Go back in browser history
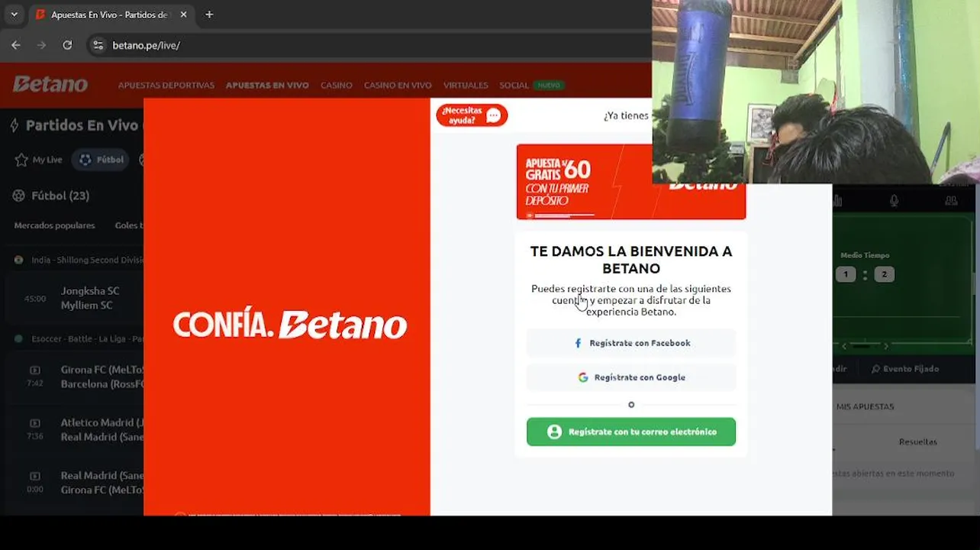The image size is (980, 550). [16, 45]
